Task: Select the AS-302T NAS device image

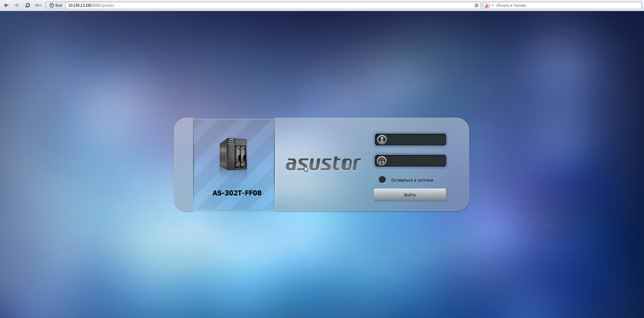Action: point(234,154)
